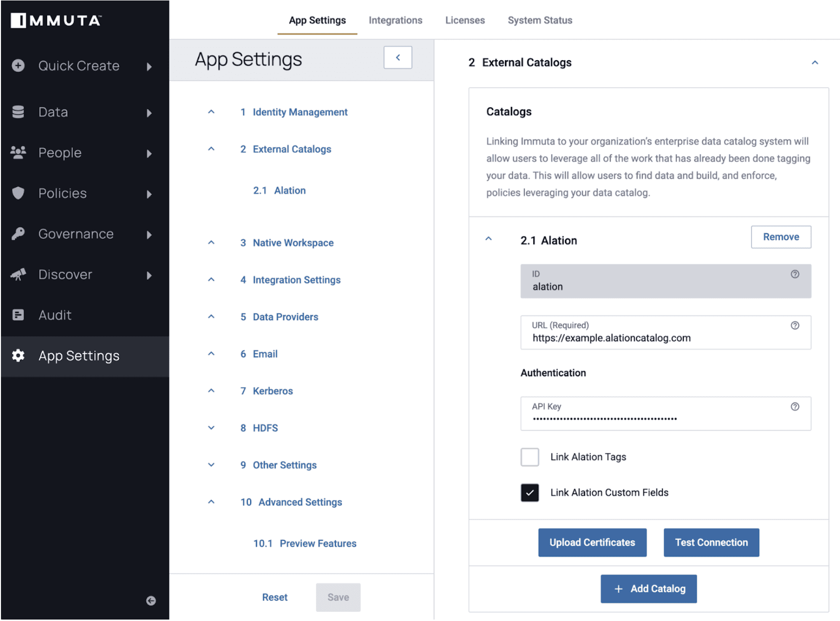Screen dimensions: 840x621
Task: Click the People group icon
Action: coord(18,153)
